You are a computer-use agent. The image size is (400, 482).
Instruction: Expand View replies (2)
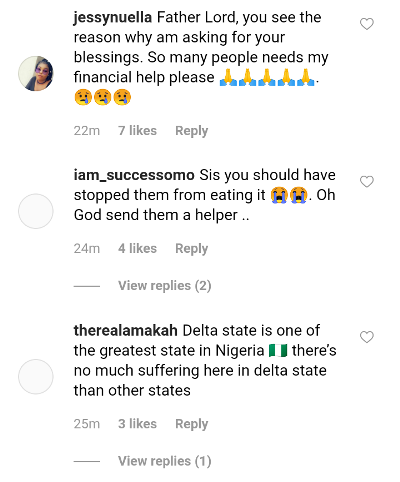pyautogui.click(x=165, y=286)
